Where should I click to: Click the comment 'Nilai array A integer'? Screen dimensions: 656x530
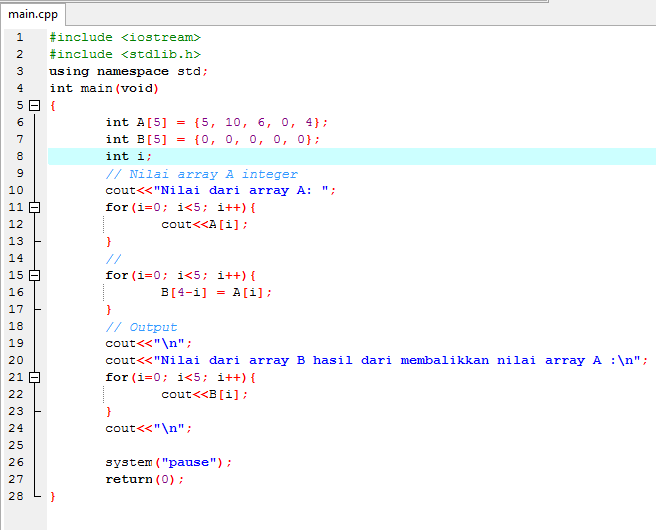coord(202,174)
